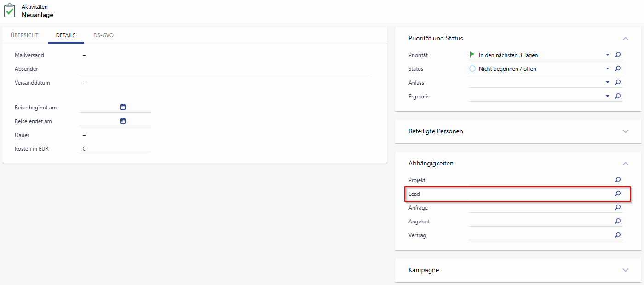Switch to the DS-GVO tab
Screen dimensions: 644x285
pyautogui.click(x=103, y=35)
